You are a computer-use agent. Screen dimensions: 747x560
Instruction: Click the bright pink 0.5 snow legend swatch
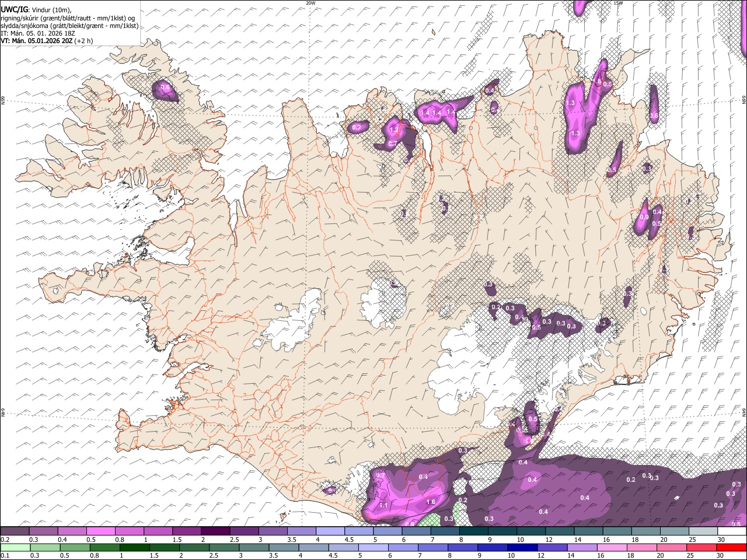pos(101,531)
